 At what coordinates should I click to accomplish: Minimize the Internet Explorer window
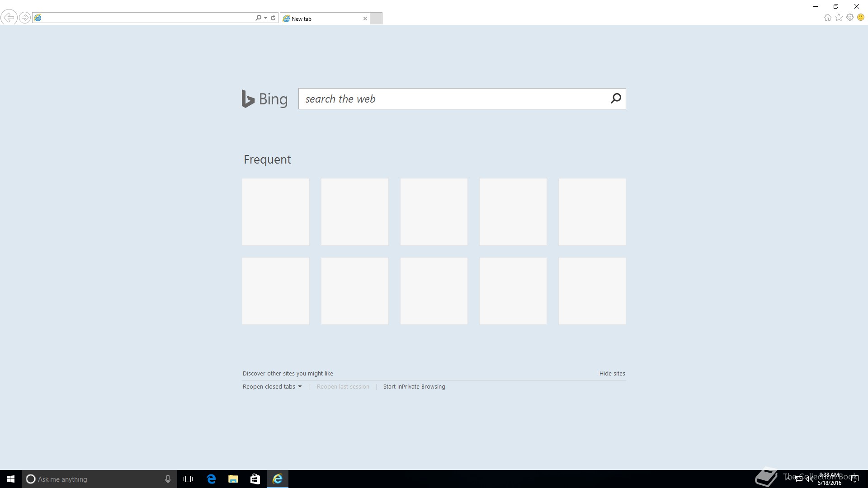(x=816, y=6)
